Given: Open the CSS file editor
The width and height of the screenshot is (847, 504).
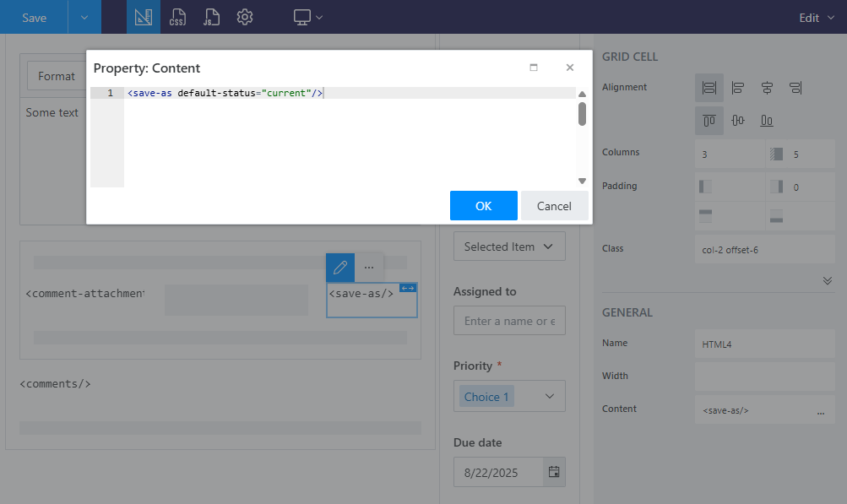Looking at the screenshot, I should pyautogui.click(x=177, y=17).
